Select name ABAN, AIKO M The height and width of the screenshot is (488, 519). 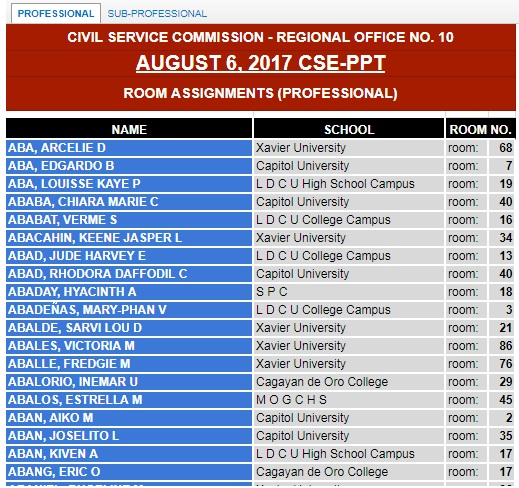[129, 418]
